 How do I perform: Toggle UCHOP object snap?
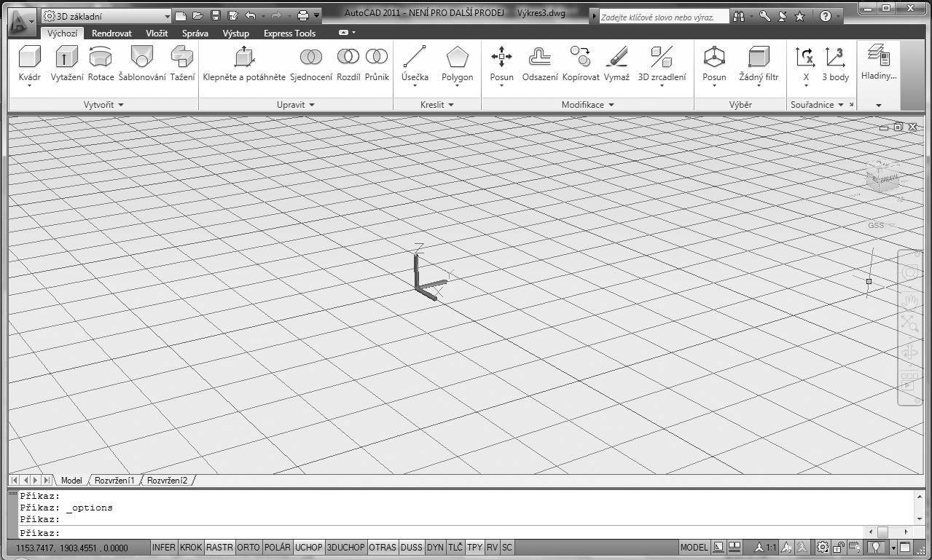tap(309, 548)
